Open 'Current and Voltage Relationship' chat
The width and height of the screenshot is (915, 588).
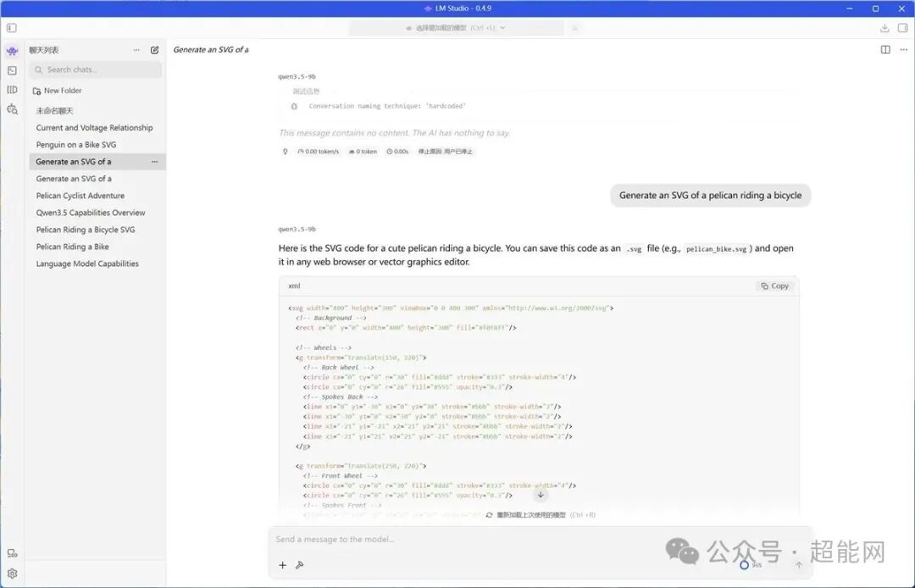coord(97,128)
